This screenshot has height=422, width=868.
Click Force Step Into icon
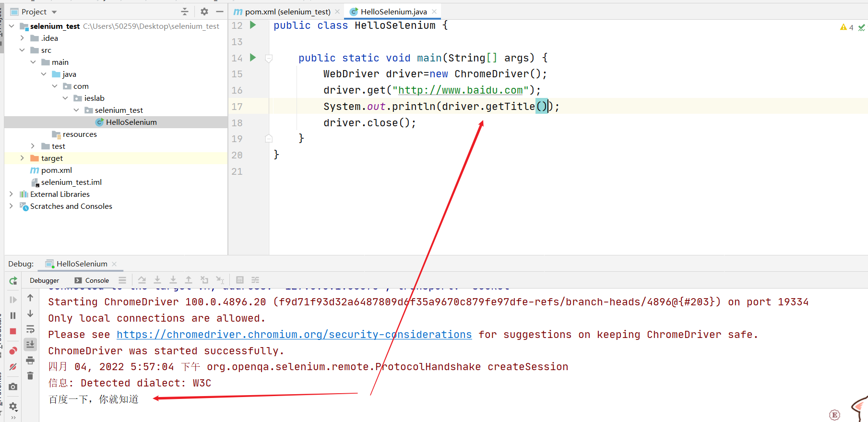173,280
